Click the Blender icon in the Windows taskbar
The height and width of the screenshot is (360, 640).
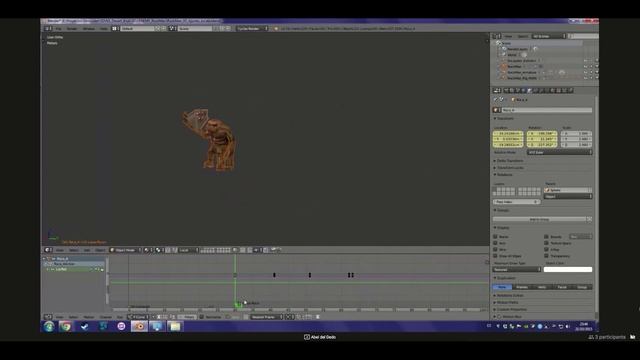pos(139,326)
